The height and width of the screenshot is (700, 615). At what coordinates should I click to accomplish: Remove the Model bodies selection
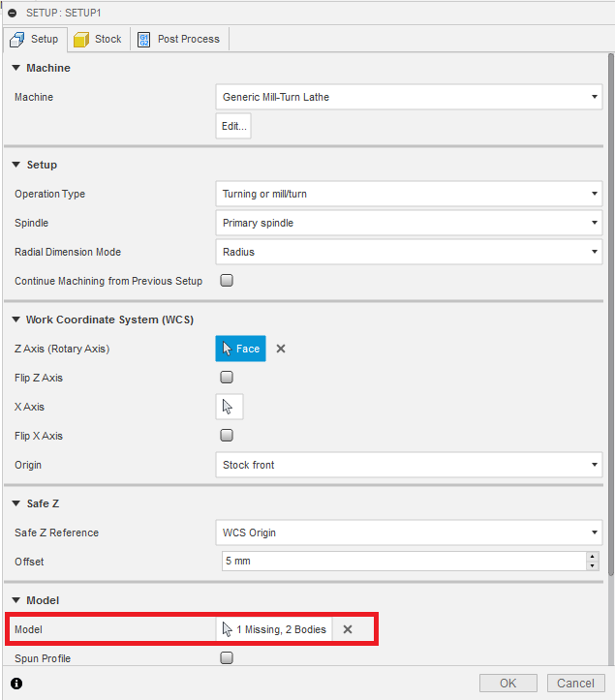[348, 629]
